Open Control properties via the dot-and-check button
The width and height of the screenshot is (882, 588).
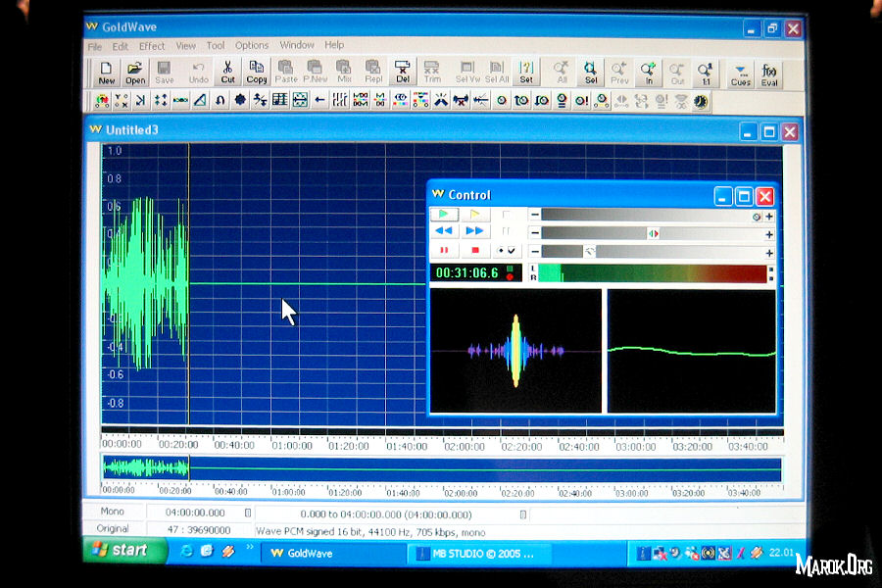[507, 251]
